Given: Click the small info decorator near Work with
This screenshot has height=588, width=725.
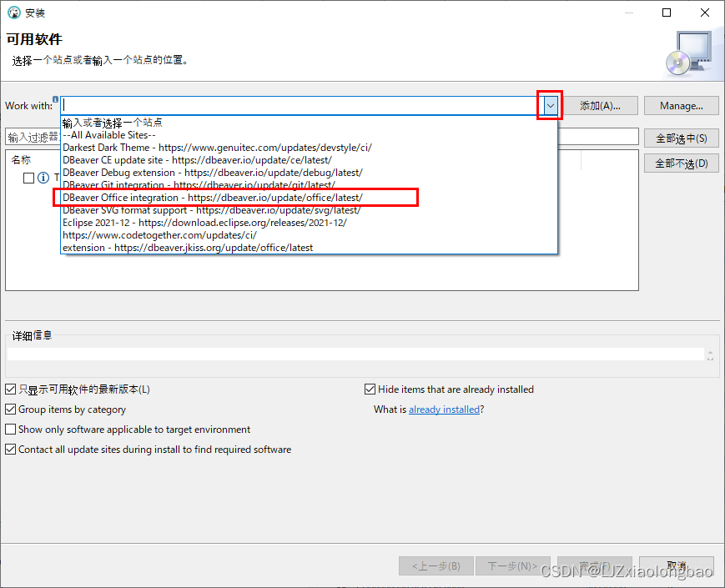Looking at the screenshot, I should pos(56,99).
